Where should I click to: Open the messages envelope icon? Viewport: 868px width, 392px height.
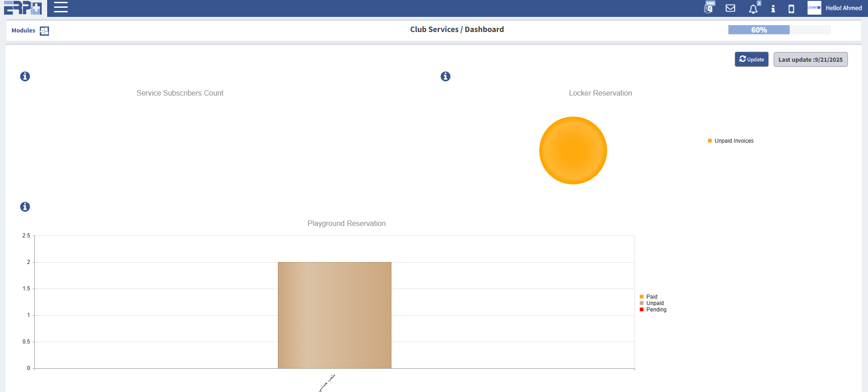point(731,8)
